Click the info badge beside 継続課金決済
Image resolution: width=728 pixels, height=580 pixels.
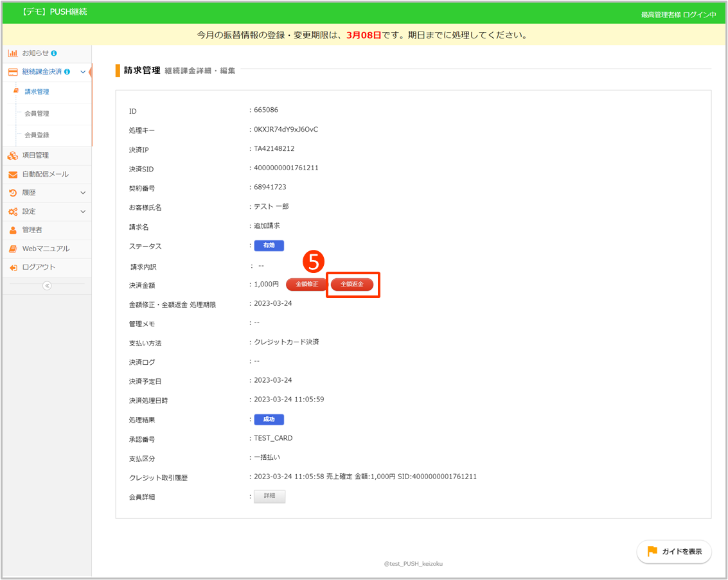(67, 72)
